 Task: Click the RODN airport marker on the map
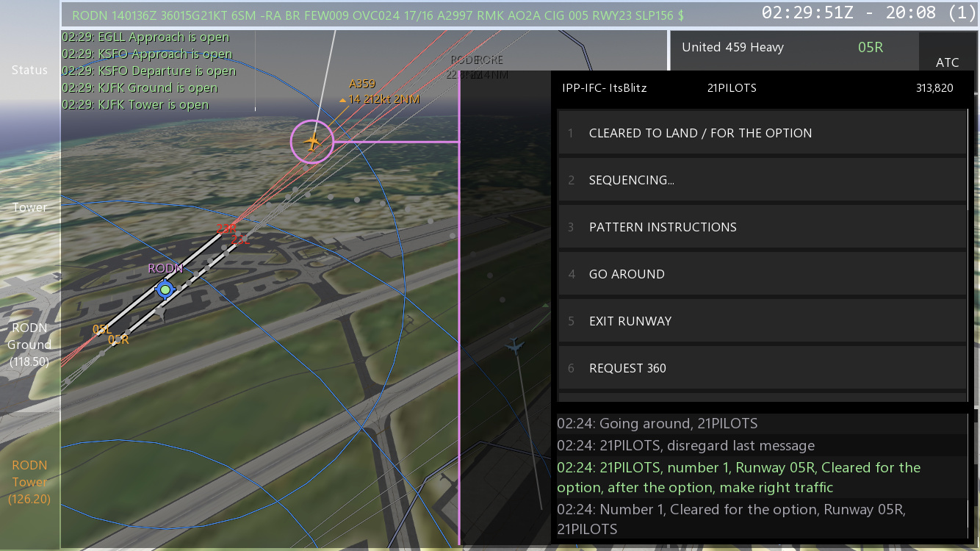tap(165, 289)
